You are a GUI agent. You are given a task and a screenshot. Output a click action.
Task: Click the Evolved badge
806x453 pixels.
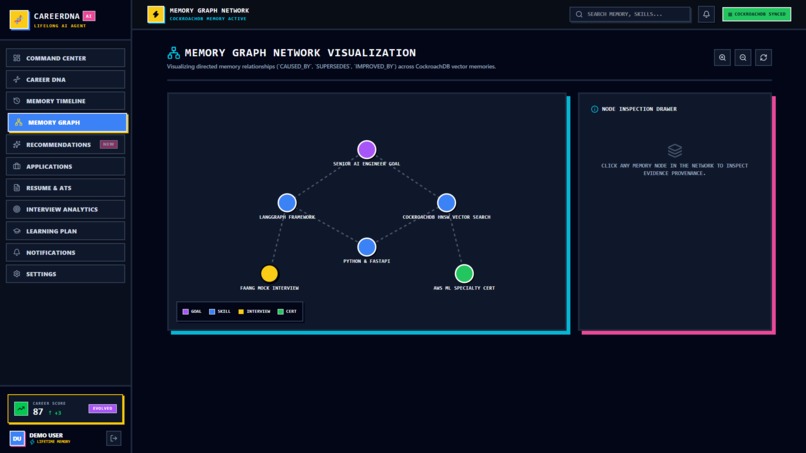[x=103, y=408]
